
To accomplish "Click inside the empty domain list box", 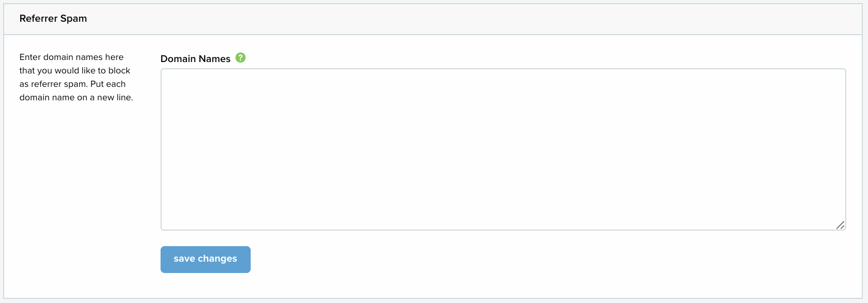I will [503, 149].
